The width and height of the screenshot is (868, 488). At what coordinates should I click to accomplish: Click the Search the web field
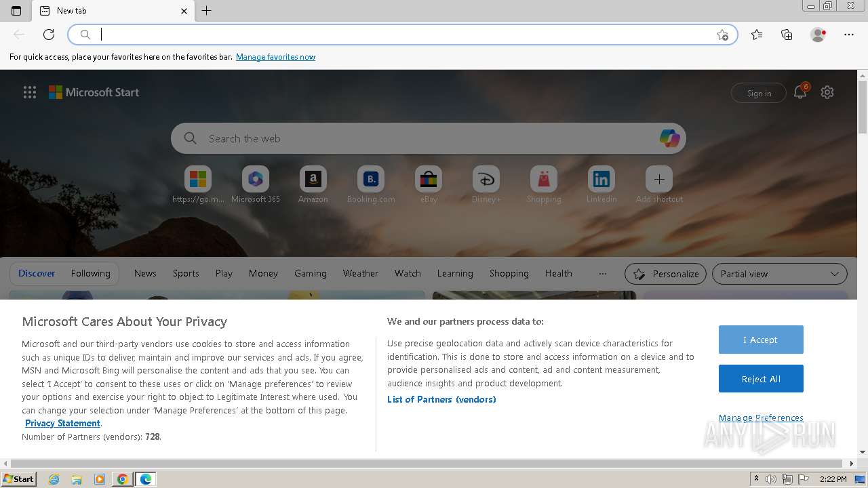click(429, 138)
